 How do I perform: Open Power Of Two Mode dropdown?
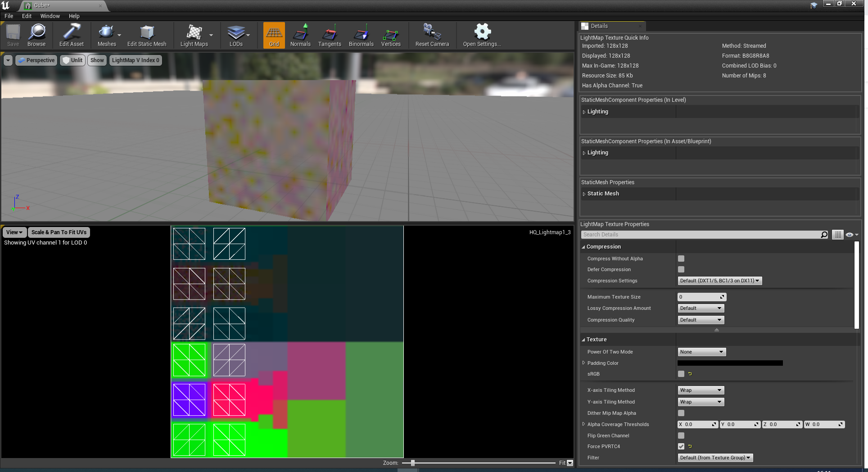click(x=702, y=352)
